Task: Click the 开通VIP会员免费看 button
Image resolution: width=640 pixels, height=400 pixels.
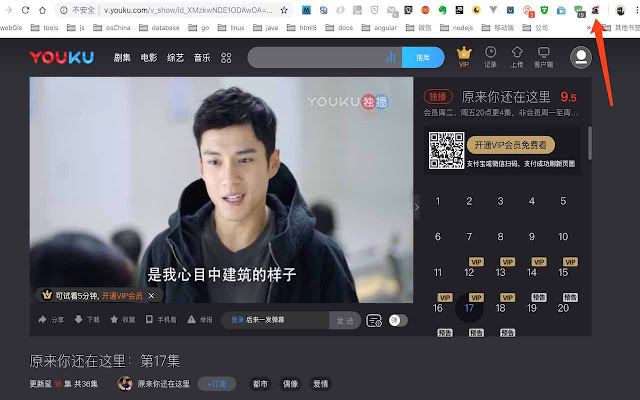Action: tap(511, 145)
